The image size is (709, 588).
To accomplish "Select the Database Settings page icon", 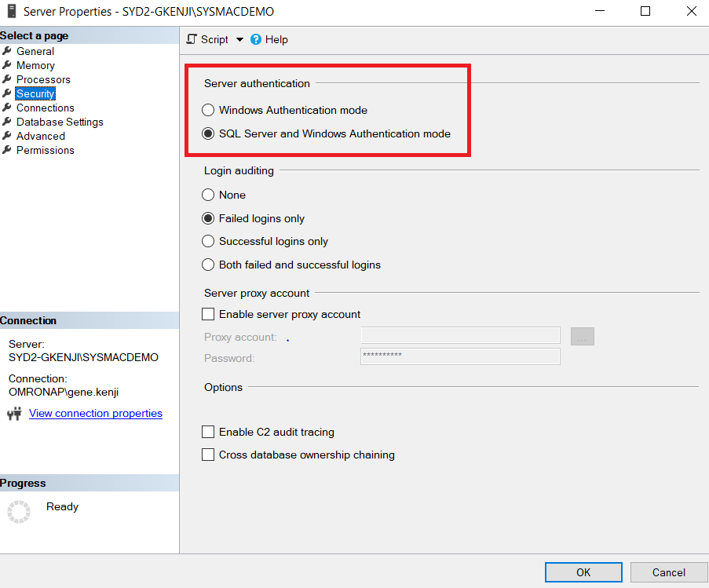I will (x=9, y=122).
